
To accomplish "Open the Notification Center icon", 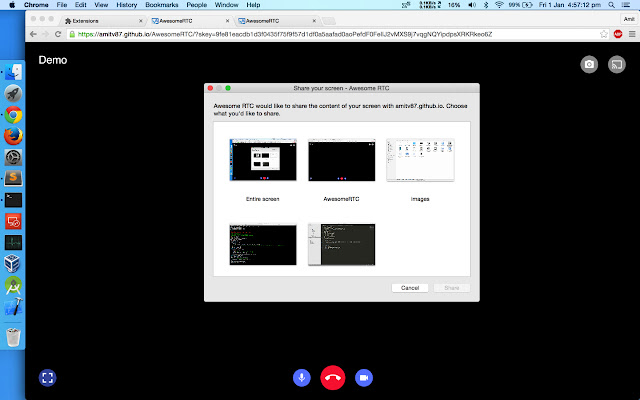I will pyautogui.click(x=626, y=5).
